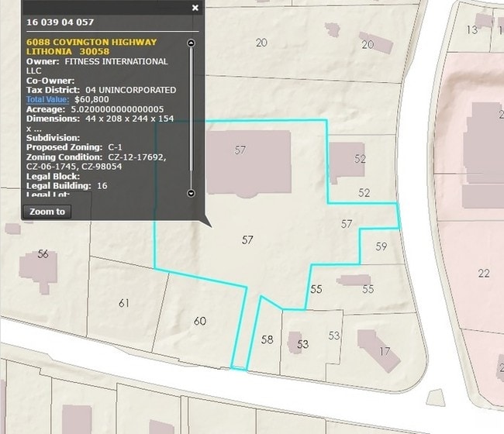Select the house on parcel 55
504x434 pixels.
pos(353,280)
